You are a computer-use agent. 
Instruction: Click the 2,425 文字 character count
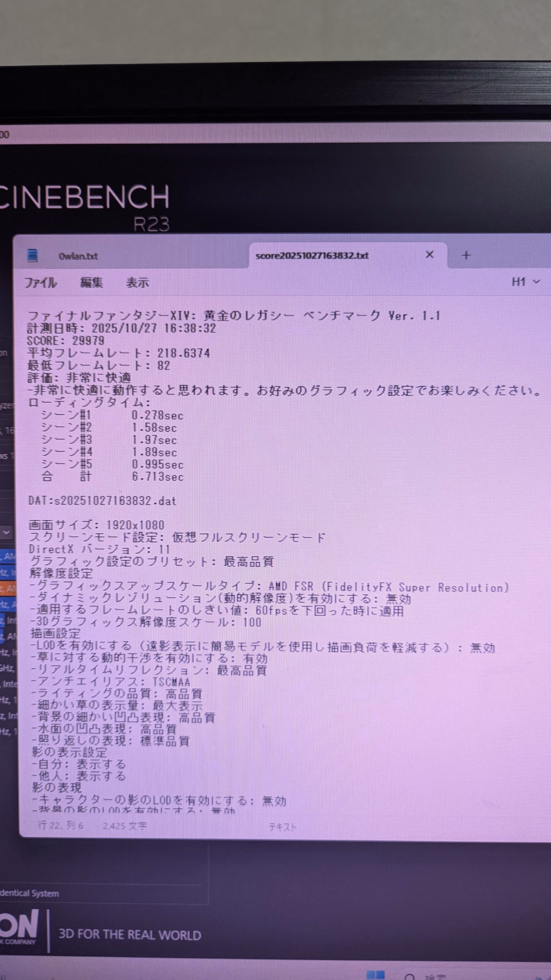click(125, 826)
